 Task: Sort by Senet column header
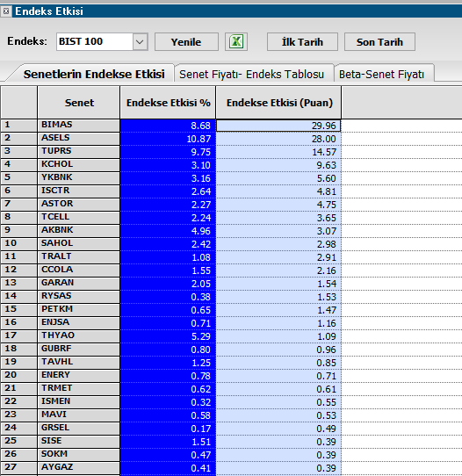pyautogui.click(x=79, y=103)
